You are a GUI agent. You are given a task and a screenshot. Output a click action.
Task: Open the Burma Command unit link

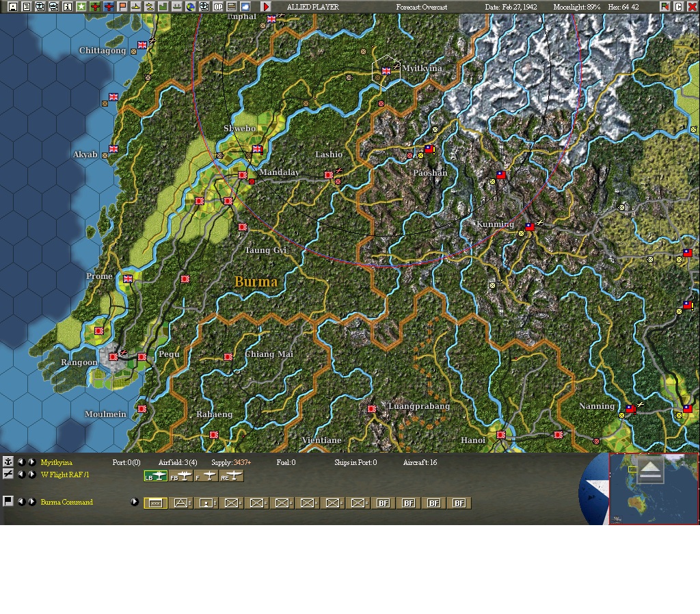point(66,502)
